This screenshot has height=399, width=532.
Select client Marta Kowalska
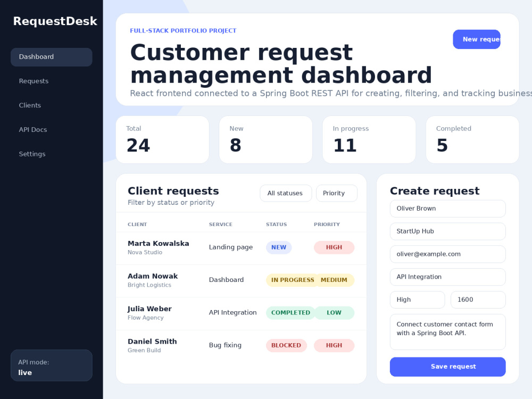(x=159, y=244)
